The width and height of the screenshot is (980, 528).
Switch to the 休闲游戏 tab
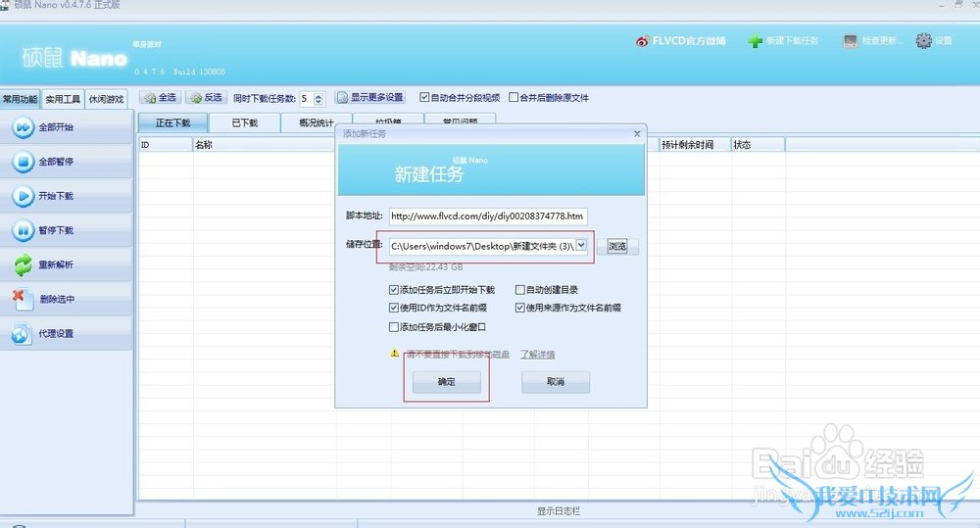pos(106,99)
